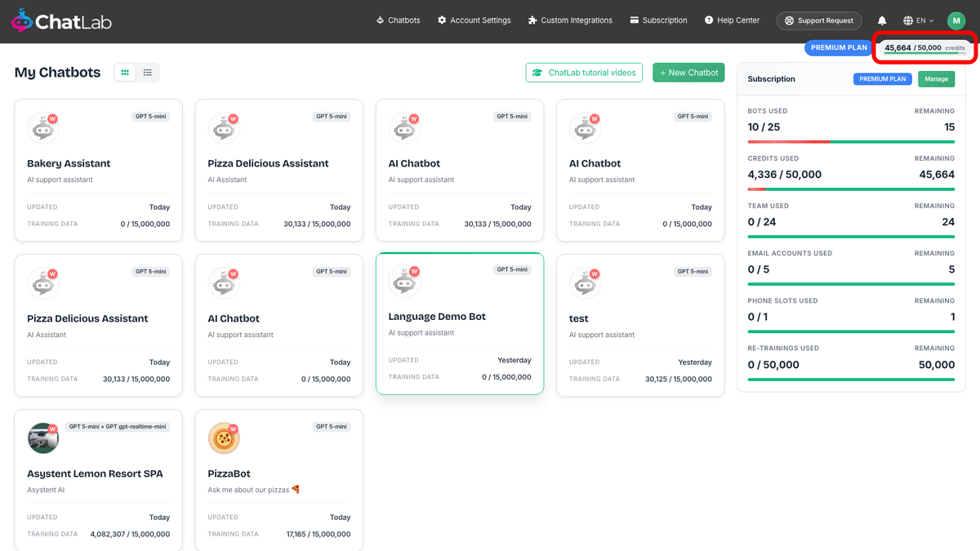Screen dimensions: 980x551
Task: Click the 0 / 24 team used value
Action: click(x=762, y=222)
